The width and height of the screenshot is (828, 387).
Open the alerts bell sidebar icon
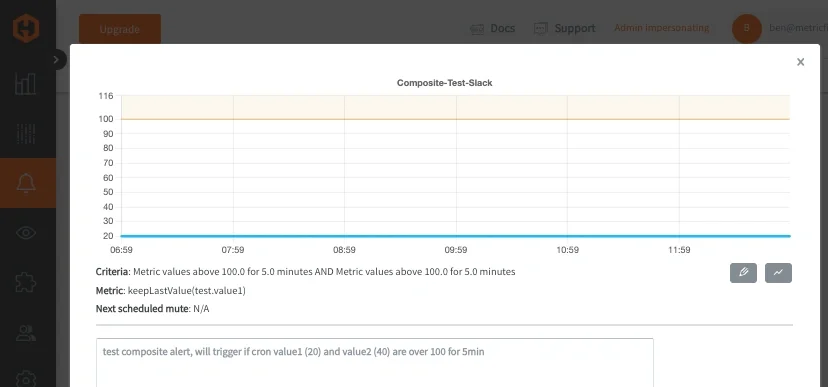click(26, 183)
